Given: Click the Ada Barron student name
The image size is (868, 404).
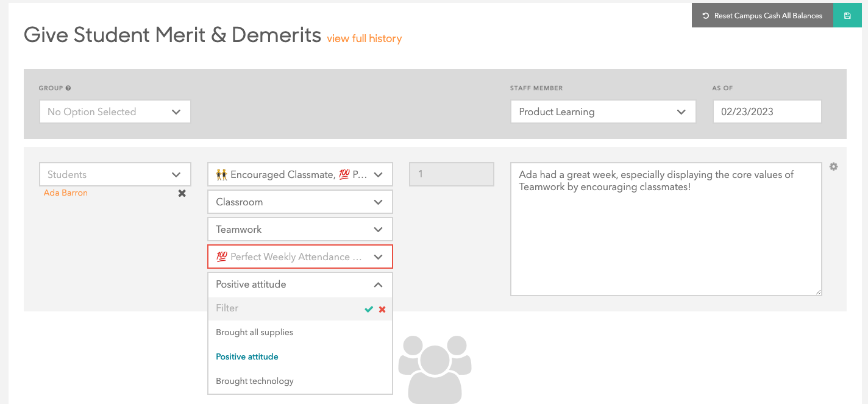Looking at the screenshot, I should coord(66,193).
